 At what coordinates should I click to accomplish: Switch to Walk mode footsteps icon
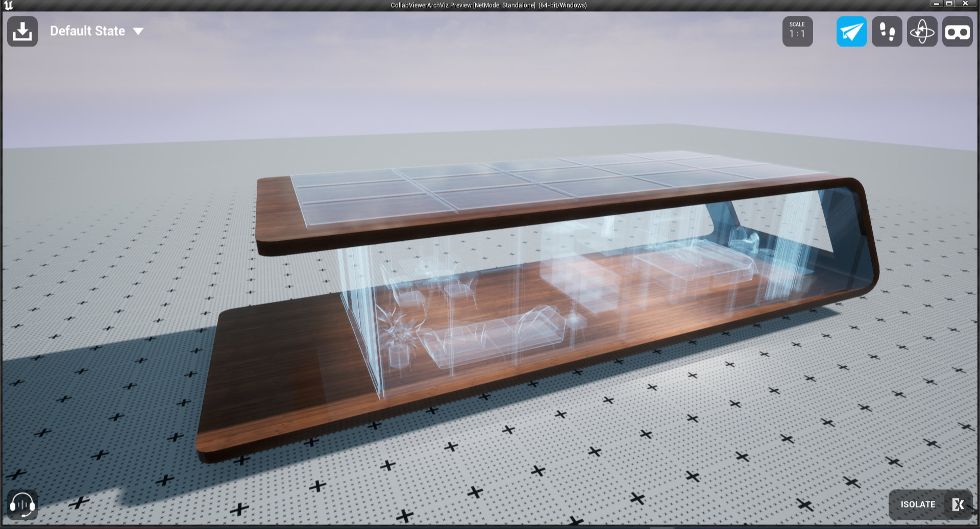point(887,31)
